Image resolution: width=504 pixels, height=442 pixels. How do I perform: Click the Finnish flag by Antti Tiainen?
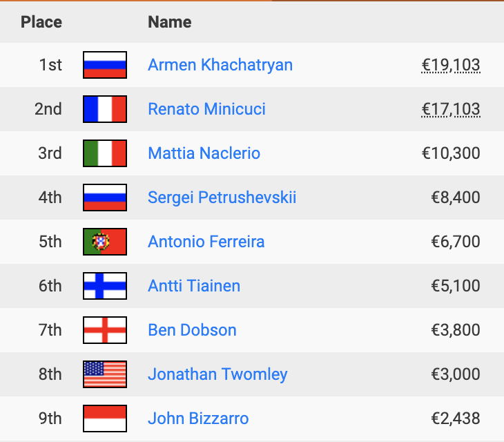105,286
